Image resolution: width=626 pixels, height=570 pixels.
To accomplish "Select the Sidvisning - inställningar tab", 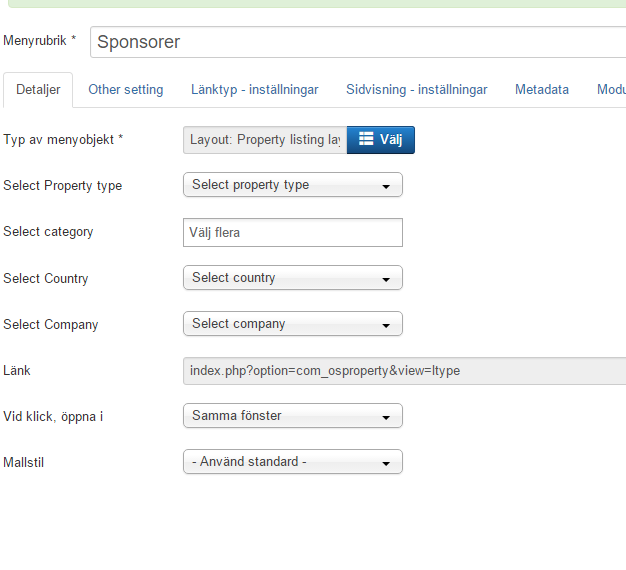I will click(x=416, y=90).
